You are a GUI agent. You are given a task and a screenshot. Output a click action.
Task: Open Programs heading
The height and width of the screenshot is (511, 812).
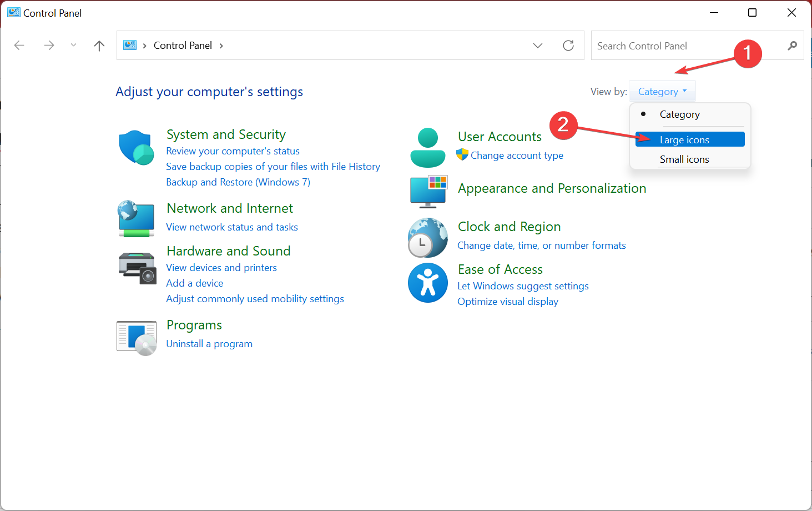coord(194,325)
